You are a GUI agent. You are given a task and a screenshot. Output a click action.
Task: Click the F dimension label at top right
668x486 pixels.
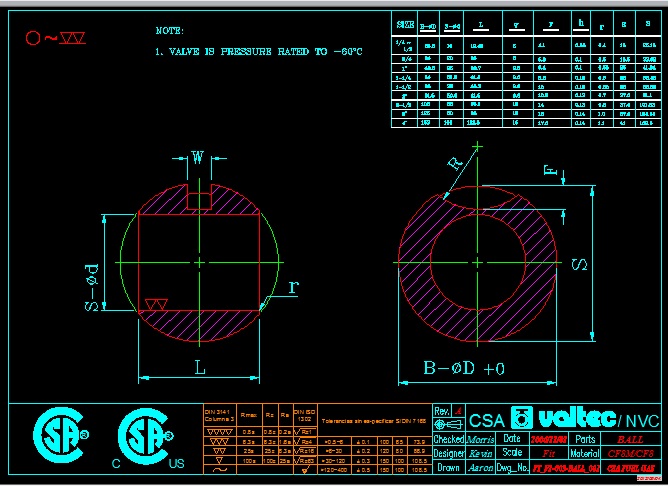coord(548,171)
